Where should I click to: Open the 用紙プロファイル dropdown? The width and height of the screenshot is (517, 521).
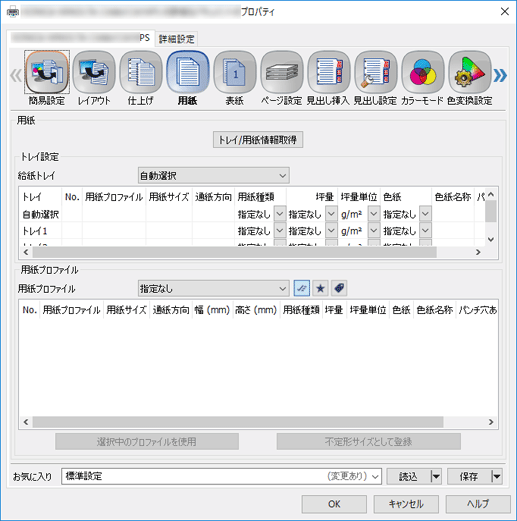[x=214, y=288]
